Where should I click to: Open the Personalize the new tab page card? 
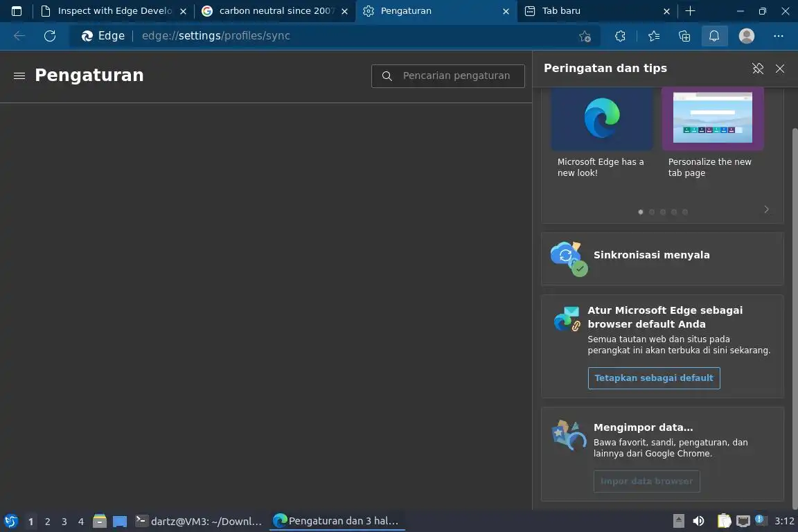pos(713,133)
